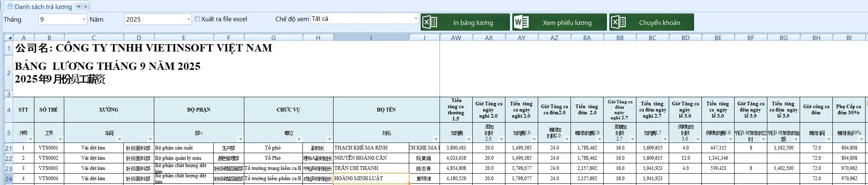This screenshot has height=185, width=868.
Task: Click cell HOÀNG MINH LUẬT
Action: [x=371, y=178]
